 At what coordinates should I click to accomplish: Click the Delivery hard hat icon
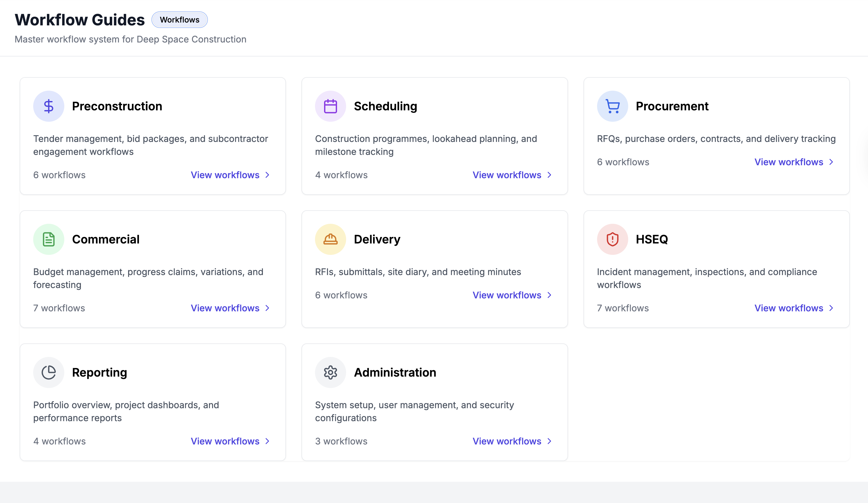pyautogui.click(x=330, y=239)
